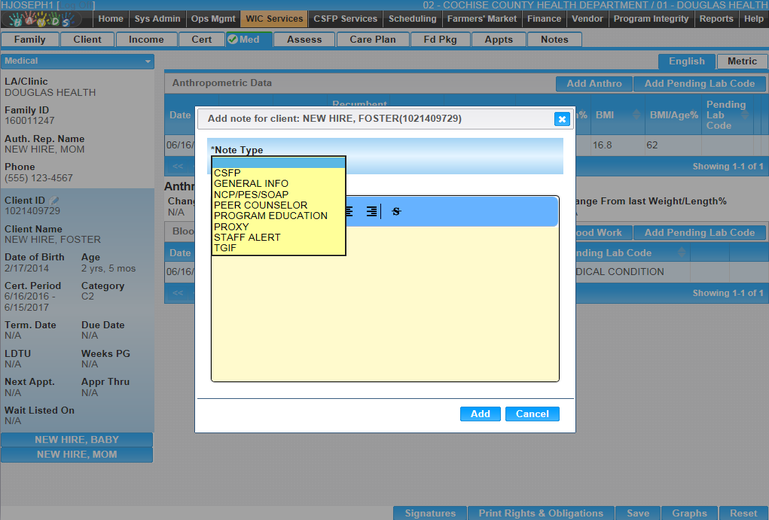Choose STAFF ALERT from note type list
The height and width of the screenshot is (520, 769).
pos(246,238)
